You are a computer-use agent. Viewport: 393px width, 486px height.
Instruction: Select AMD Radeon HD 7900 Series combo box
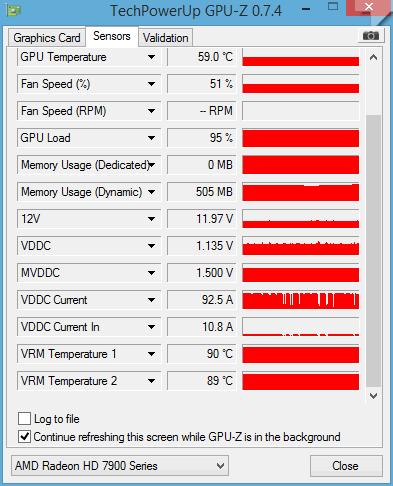(x=120, y=466)
